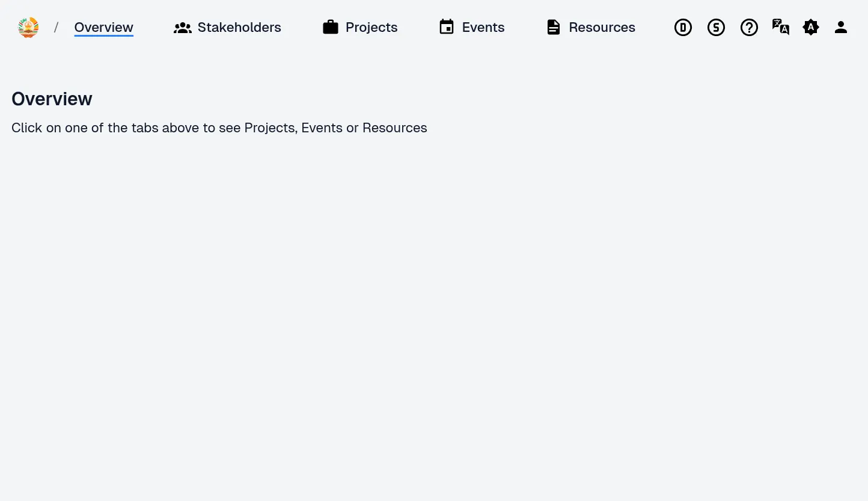The image size is (868, 501).
Task: Select the Overview tab
Action: coord(103,28)
